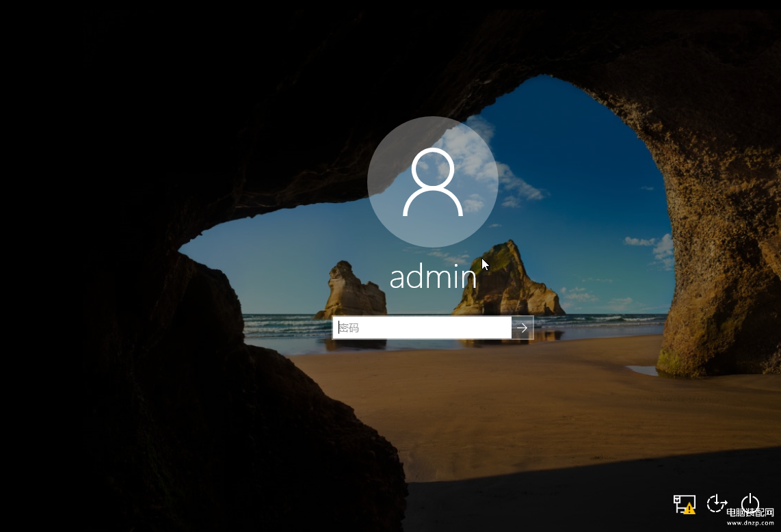The image size is (781, 532).
Task: Click the admin username text
Action: click(x=433, y=277)
